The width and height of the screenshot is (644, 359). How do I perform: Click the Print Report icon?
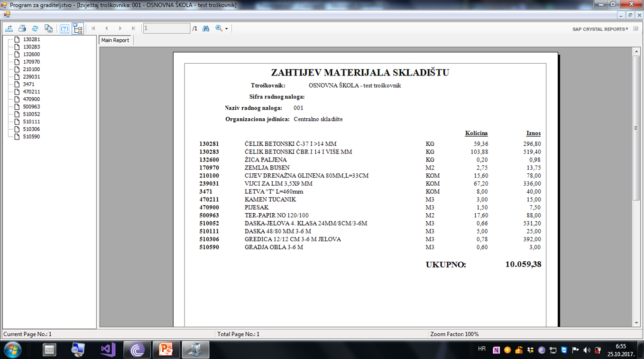[22, 28]
